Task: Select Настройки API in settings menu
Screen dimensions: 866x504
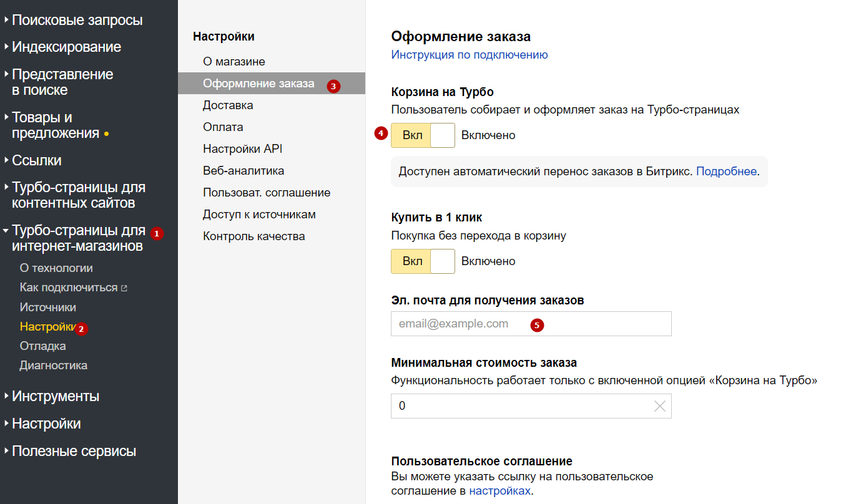Action: pyautogui.click(x=242, y=149)
